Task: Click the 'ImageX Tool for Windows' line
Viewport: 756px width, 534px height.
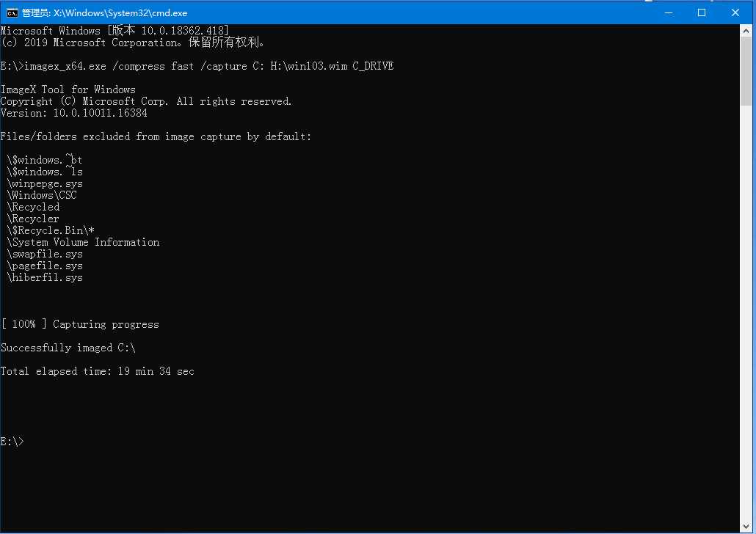Action: (x=68, y=89)
